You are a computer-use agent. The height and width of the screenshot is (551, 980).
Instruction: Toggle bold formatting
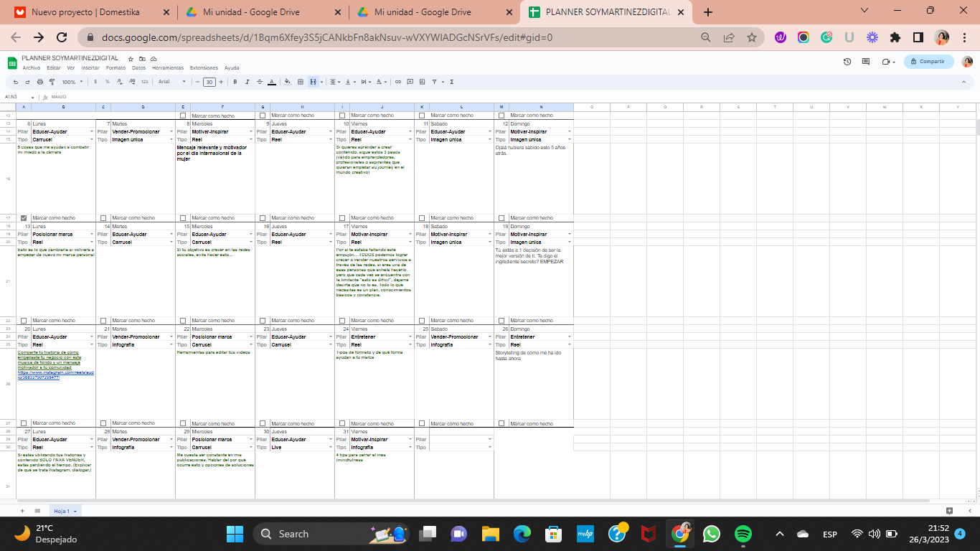tap(235, 82)
